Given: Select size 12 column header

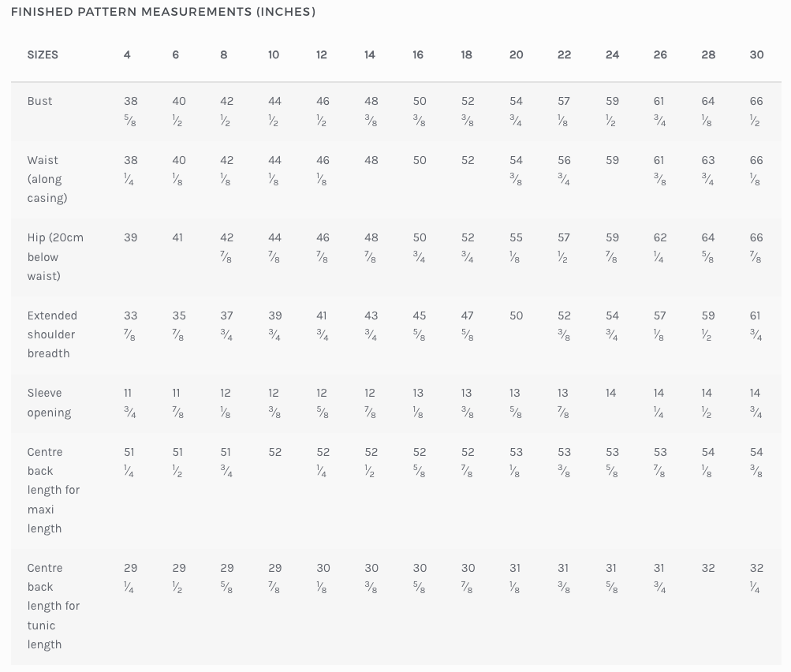Looking at the screenshot, I should 321,54.
